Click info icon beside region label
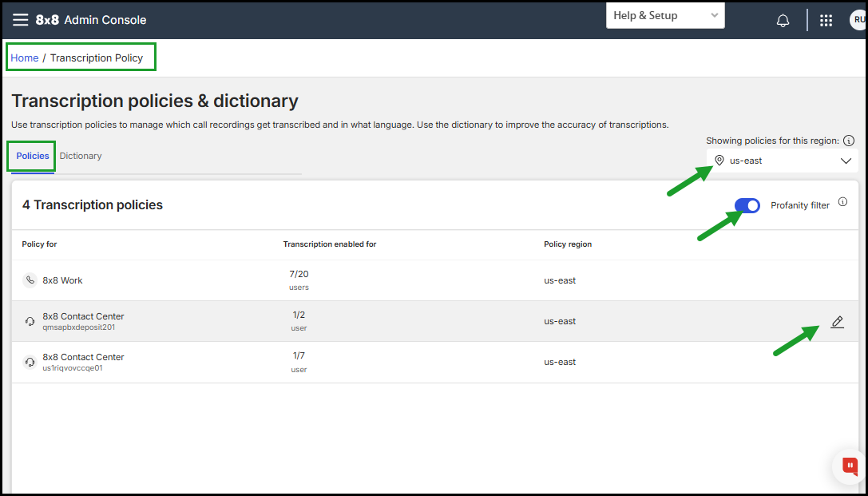868x496 pixels. point(849,141)
